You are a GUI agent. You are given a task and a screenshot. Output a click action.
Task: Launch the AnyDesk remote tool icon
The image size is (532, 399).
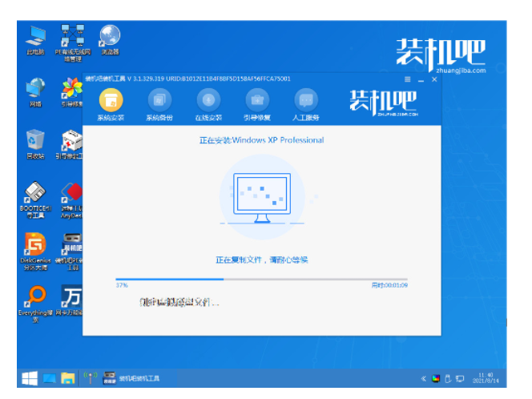[x=71, y=201]
